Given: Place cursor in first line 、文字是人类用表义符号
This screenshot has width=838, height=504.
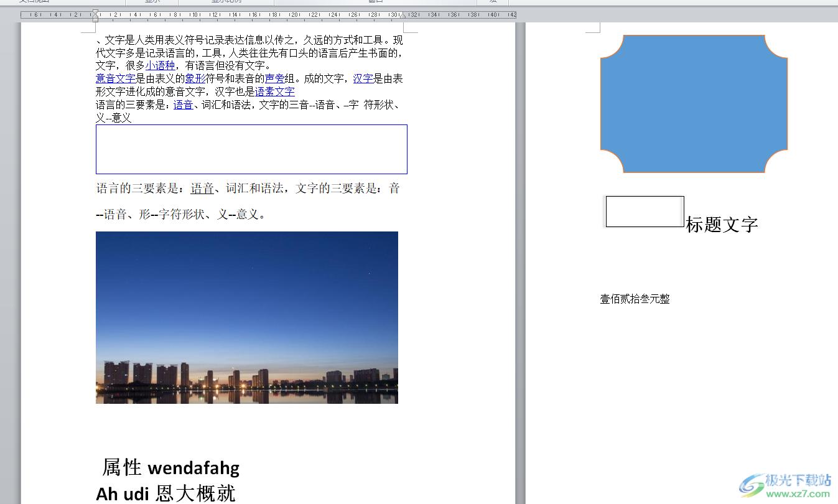Looking at the screenshot, I should pos(249,40).
